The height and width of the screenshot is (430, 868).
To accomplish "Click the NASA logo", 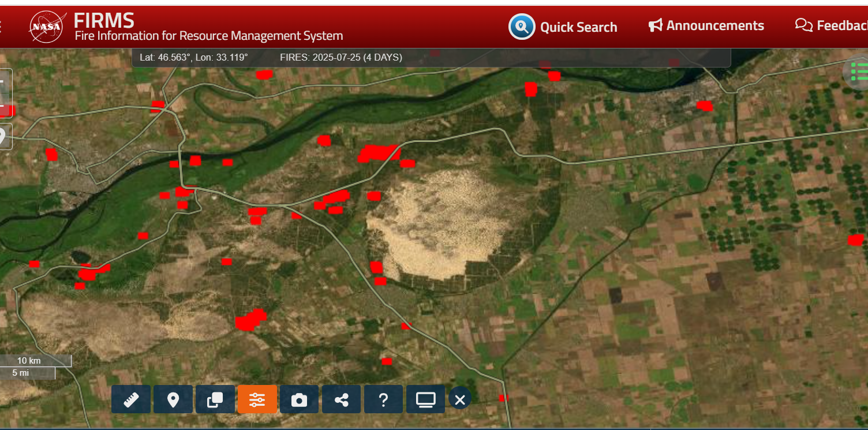I will 46,27.
